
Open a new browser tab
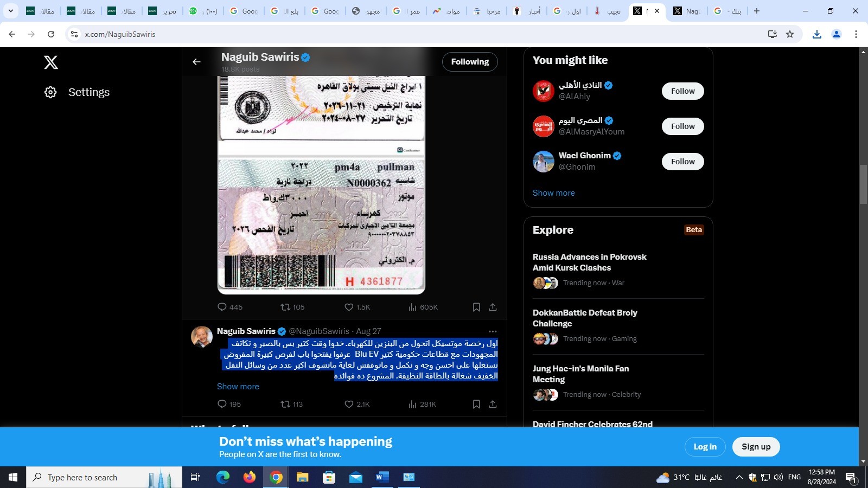(757, 11)
